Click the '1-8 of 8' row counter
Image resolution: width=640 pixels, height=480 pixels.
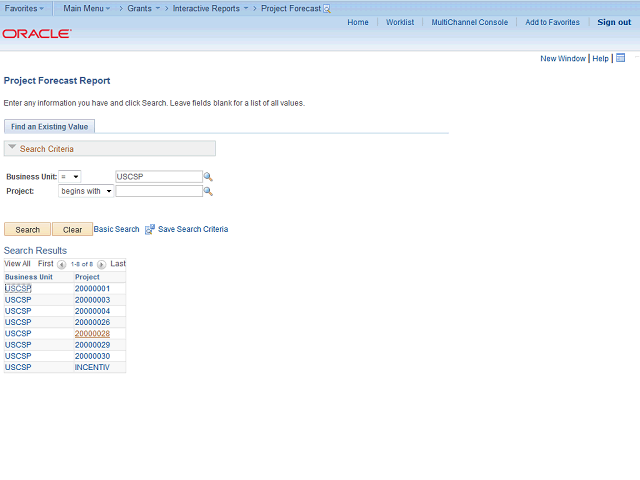click(82, 264)
